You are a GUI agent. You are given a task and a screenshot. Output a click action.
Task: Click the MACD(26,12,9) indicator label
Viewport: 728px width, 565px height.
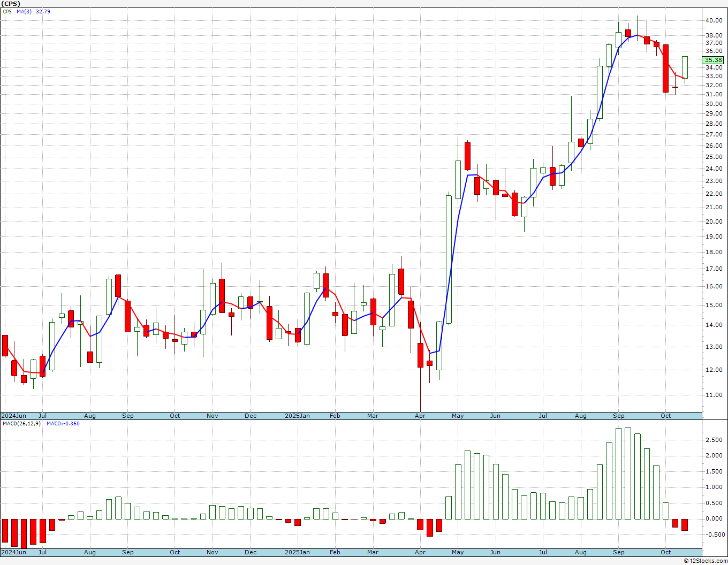click(21, 424)
